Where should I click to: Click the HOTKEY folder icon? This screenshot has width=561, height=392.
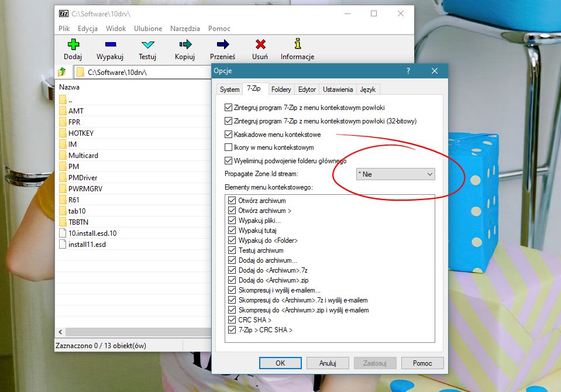pos(63,133)
